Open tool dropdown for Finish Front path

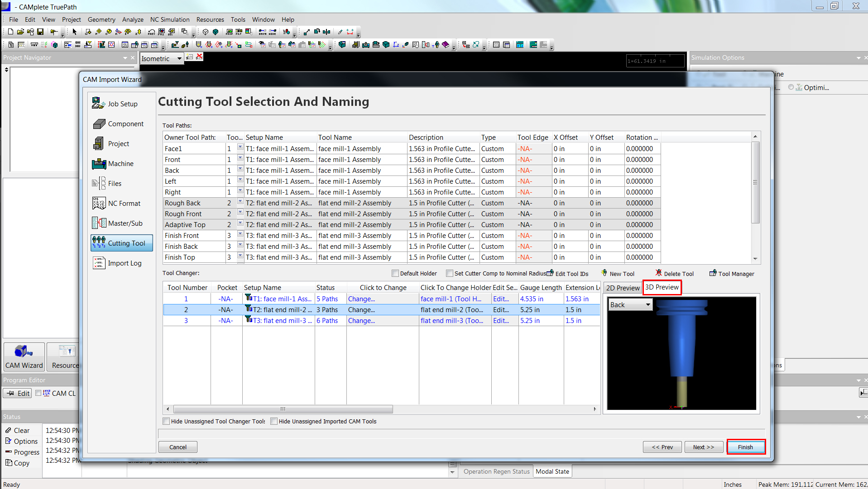tap(240, 234)
